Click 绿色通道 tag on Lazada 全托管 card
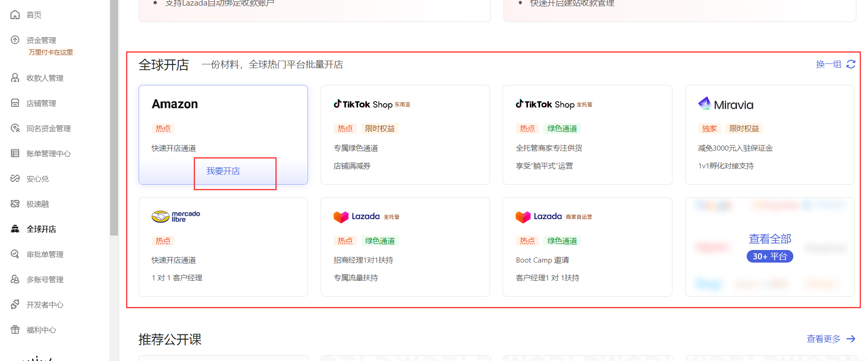 (x=380, y=241)
